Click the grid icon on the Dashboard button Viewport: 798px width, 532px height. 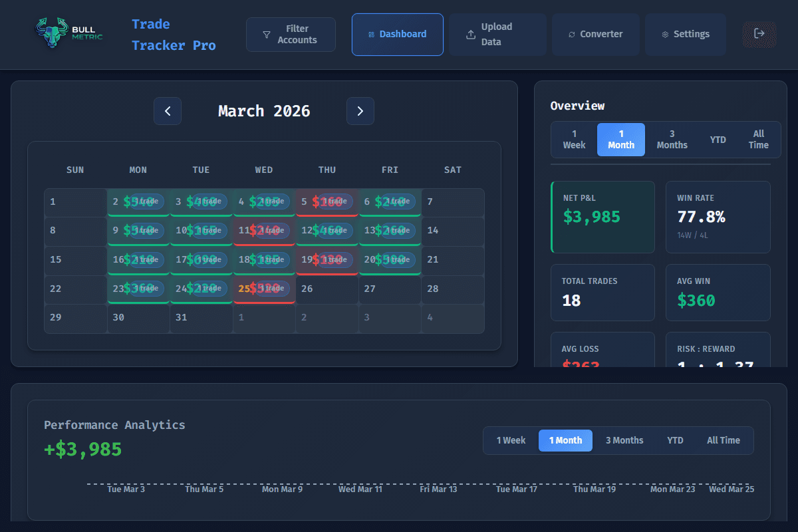click(372, 34)
